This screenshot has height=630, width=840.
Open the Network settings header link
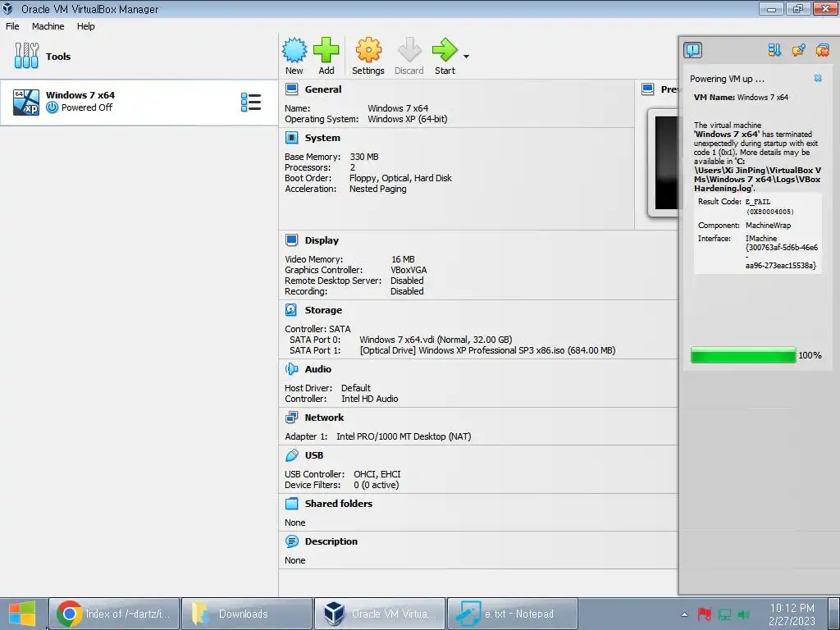pos(324,418)
